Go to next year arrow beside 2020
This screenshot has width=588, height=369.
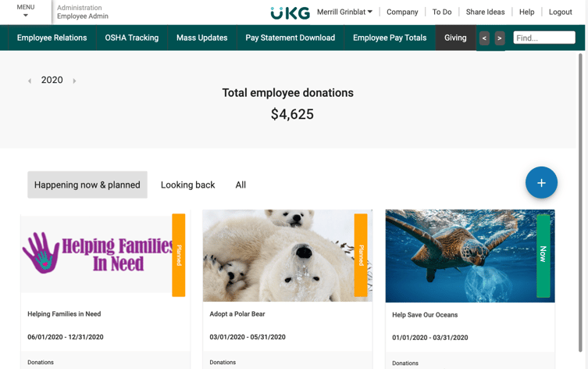(74, 81)
